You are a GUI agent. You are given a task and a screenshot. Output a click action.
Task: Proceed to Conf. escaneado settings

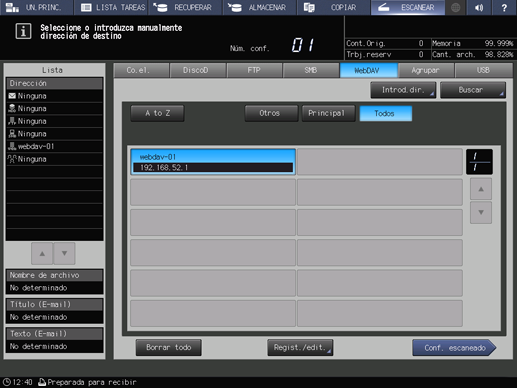click(x=454, y=348)
